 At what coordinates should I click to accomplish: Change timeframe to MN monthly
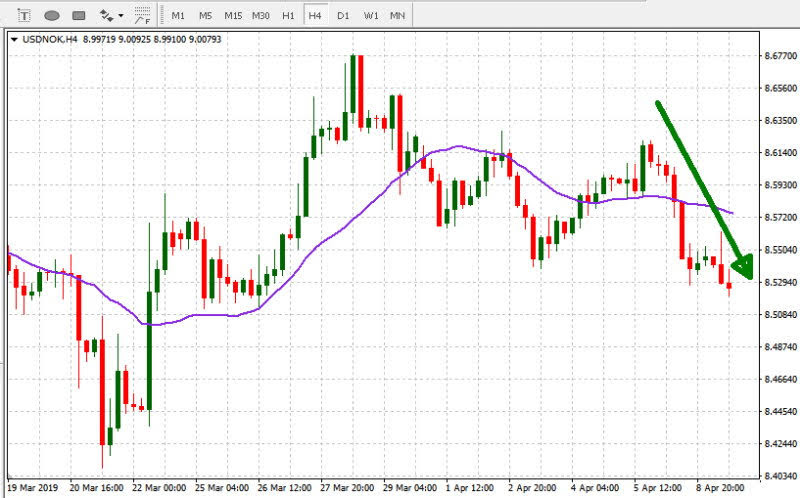(x=397, y=16)
